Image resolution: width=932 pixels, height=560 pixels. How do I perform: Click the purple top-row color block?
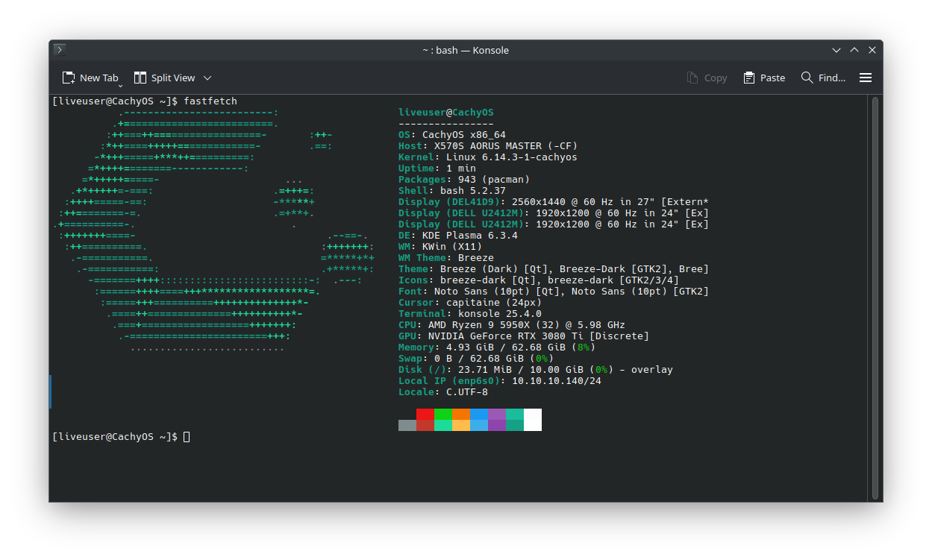497,414
